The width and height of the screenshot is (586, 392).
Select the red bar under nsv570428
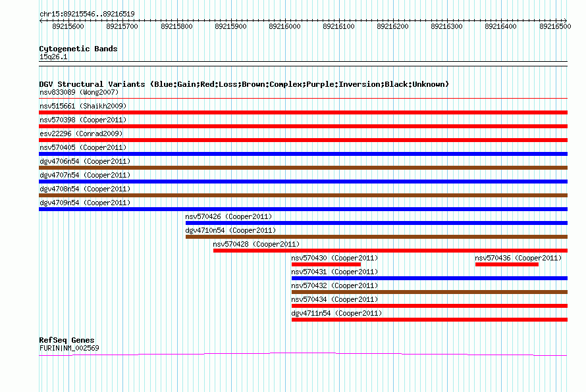[390, 251]
